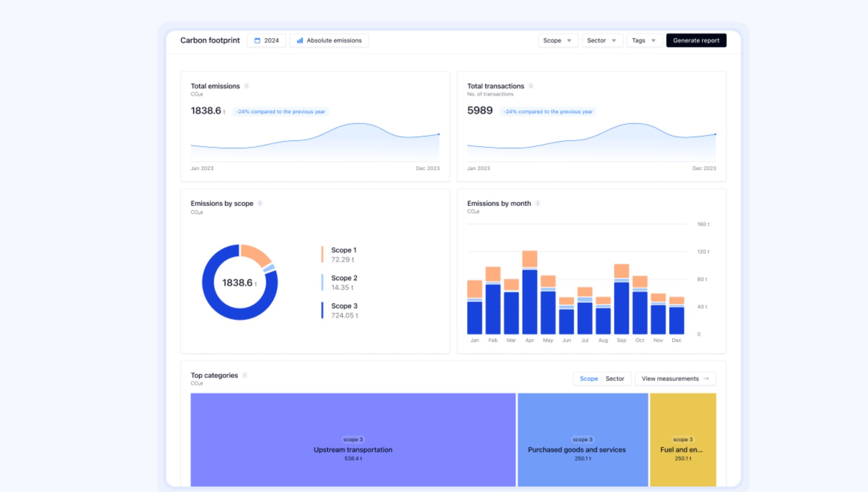The width and height of the screenshot is (868, 492).
Task: Click the calendar icon beside 2024
Action: (x=257, y=41)
